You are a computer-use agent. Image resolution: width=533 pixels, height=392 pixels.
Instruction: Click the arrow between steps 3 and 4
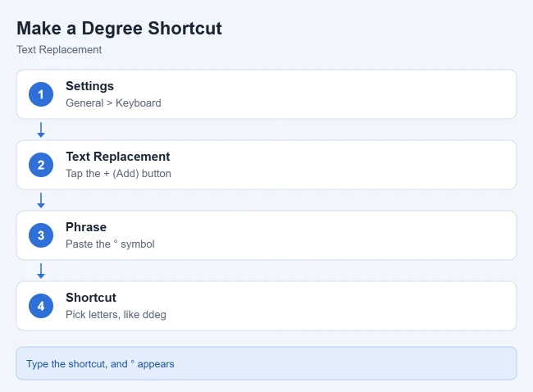pyautogui.click(x=41, y=271)
